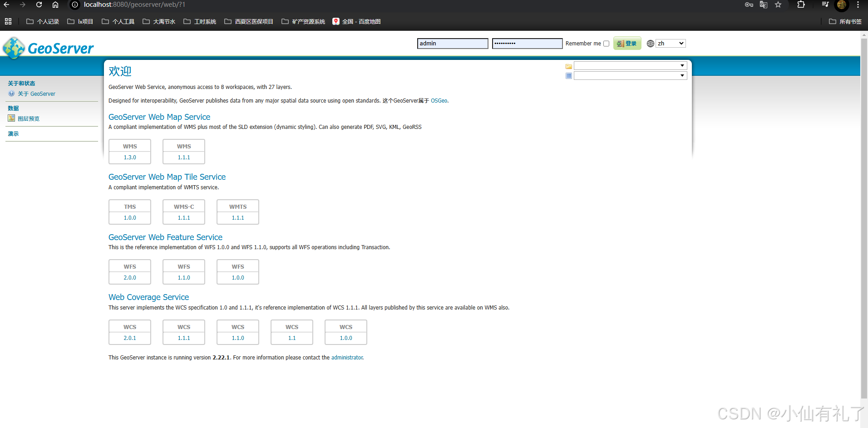This screenshot has height=428, width=868.
Task: Click the GeoServer logo
Action: point(48,48)
